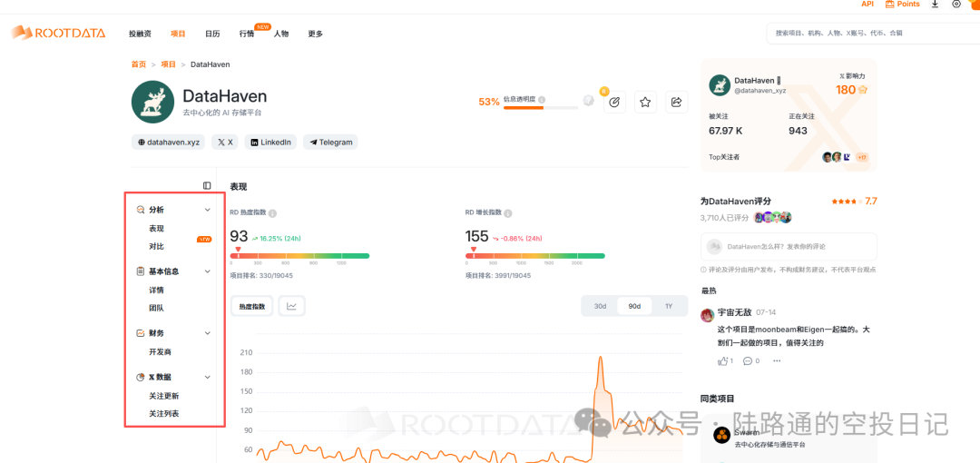Image resolution: width=980 pixels, height=463 pixels.
Task: Open 投融资 in top navigation
Action: click(140, 34)
